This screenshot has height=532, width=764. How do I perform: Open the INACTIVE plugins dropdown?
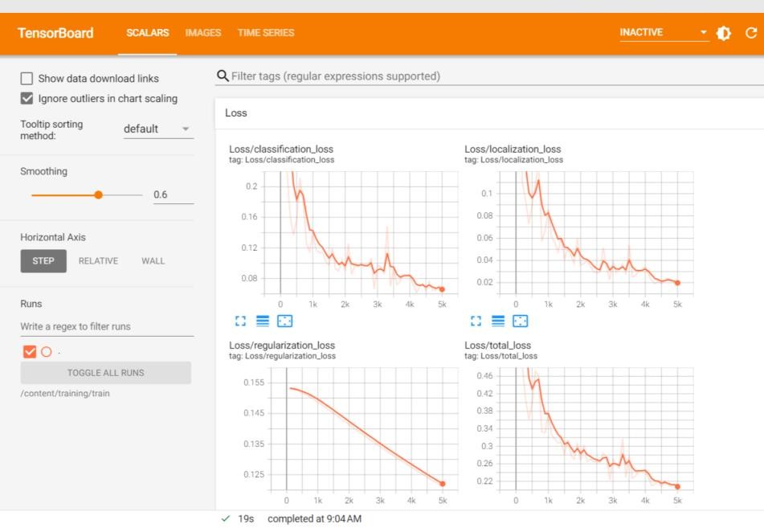tap(664, 33)
